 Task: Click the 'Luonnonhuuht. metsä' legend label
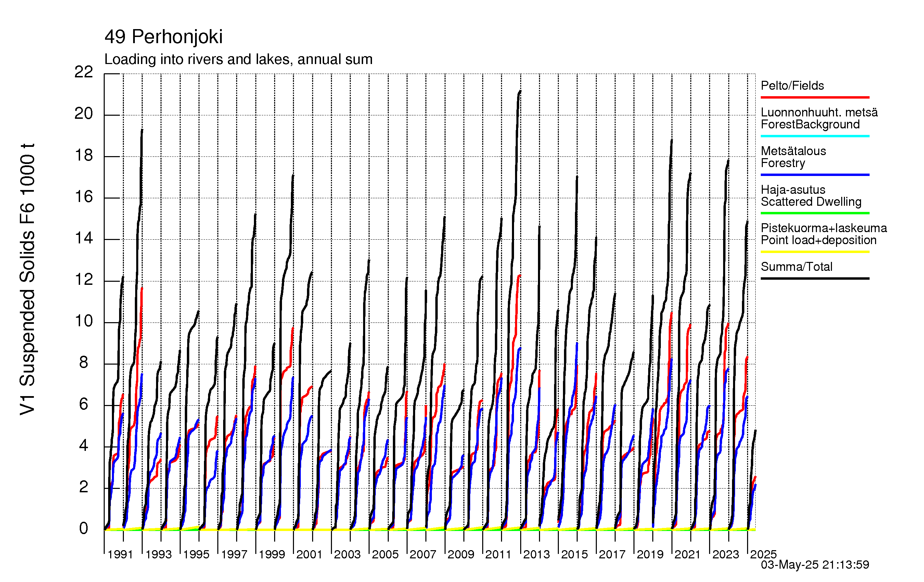(x=819, y=112)
